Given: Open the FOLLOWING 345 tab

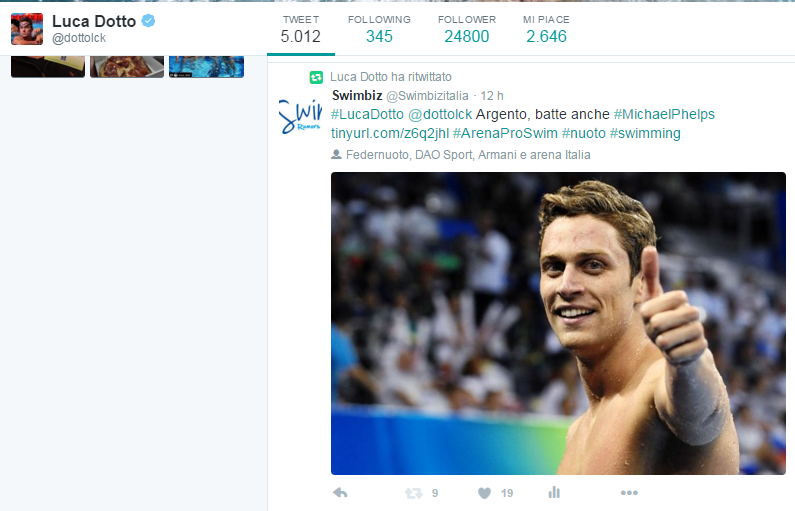Looking at the screenshot, I should pyautogui.click(x=379, y=29).
